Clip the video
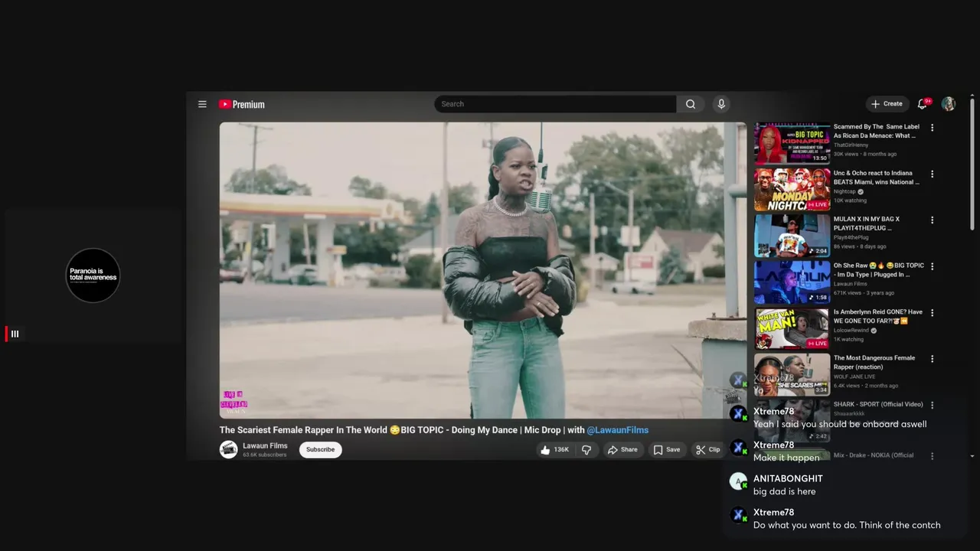Screen dimensions: 980x551 click(708, 450)
